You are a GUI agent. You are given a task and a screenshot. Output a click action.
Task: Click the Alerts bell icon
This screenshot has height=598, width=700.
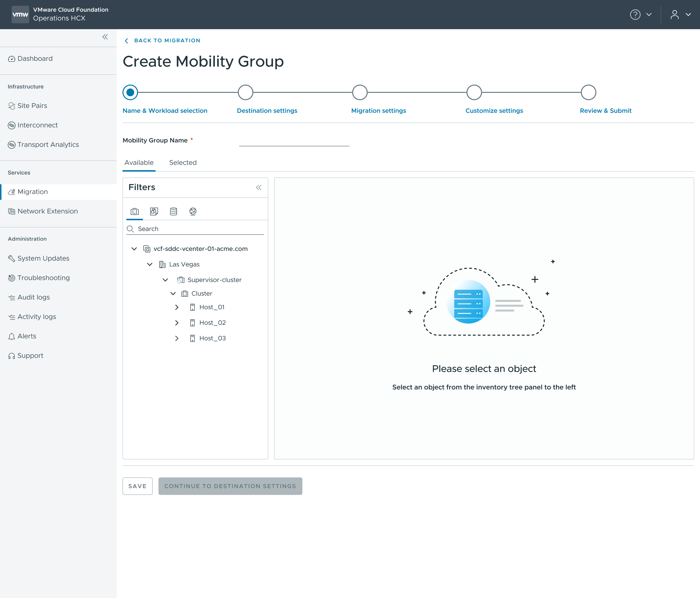coord(11,336)
